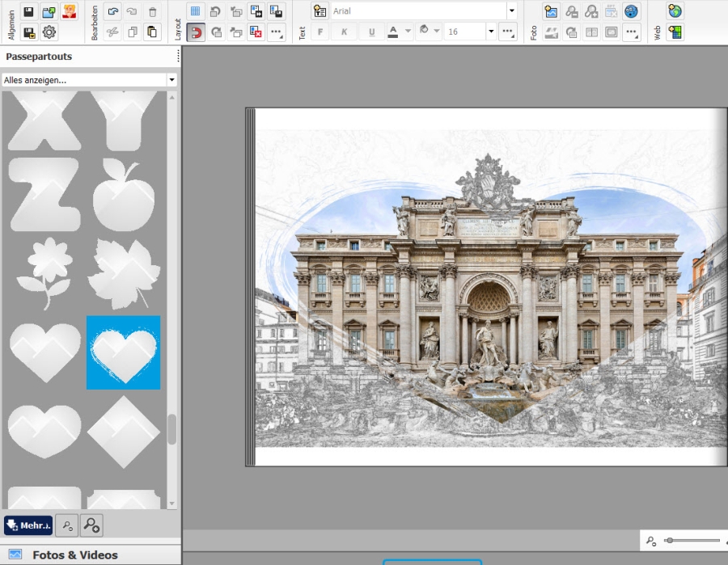Open the Arial font family dropdown

pos(511,11)
